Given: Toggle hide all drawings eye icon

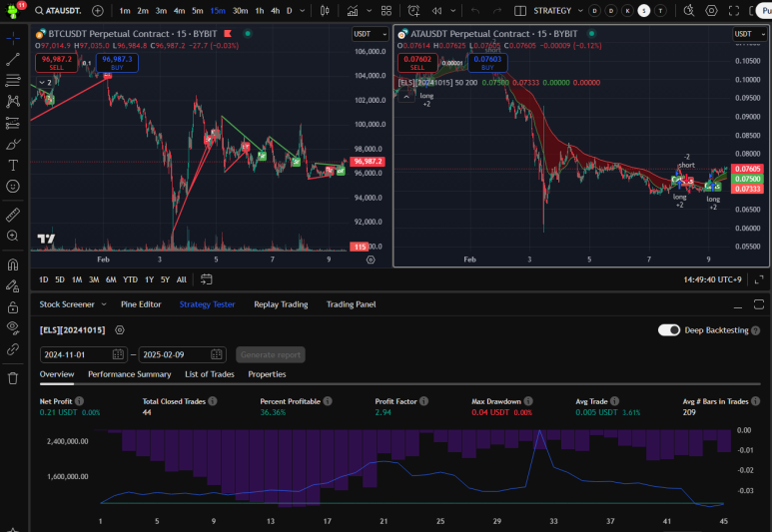Looking at the screenshot, I should click(x=13, y=328).
